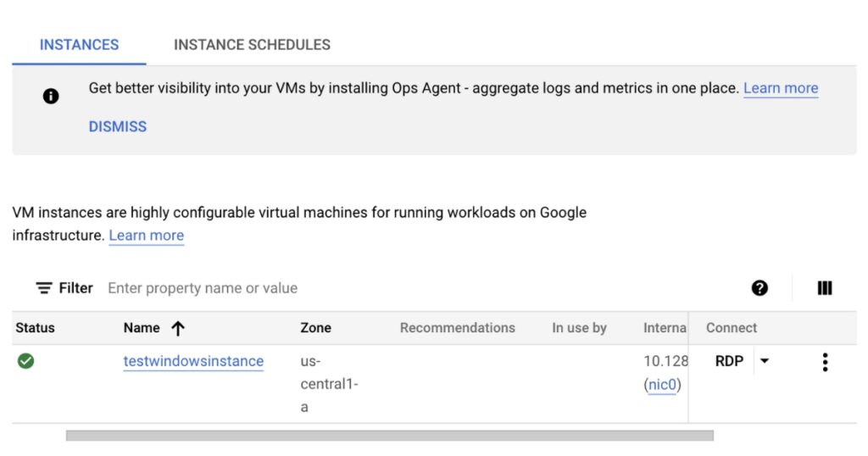Click the Filter list icon
The image size is (868, 456).
(x=44, y=288)
